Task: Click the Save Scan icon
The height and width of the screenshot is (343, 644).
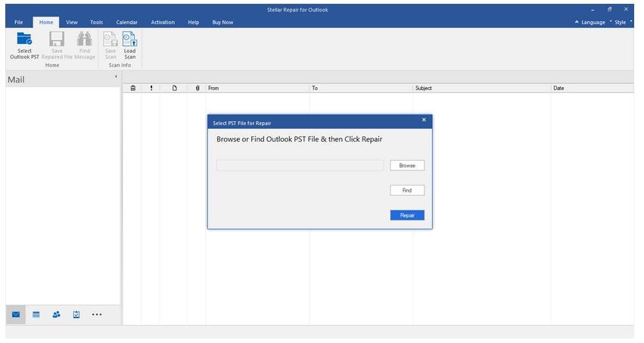Action: click(110, 39)
